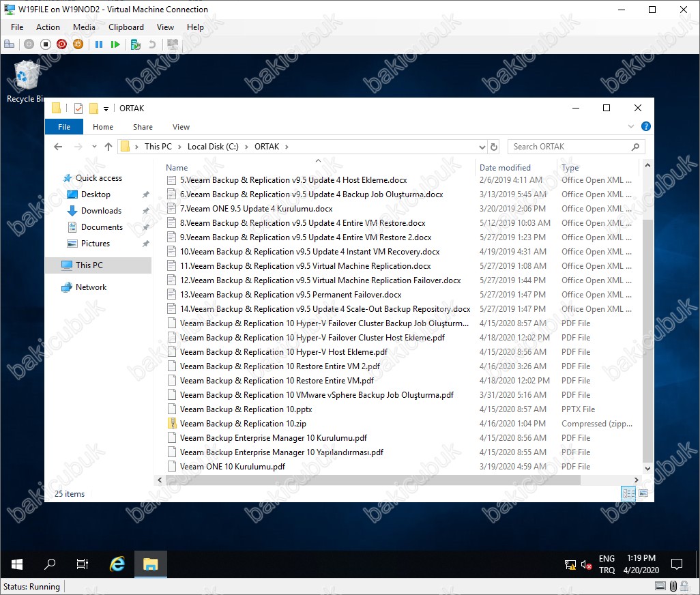This screenshot has width=700, height=595.
Task: Open the VM Connection Help menu
Action: click(x=195, y=27)
